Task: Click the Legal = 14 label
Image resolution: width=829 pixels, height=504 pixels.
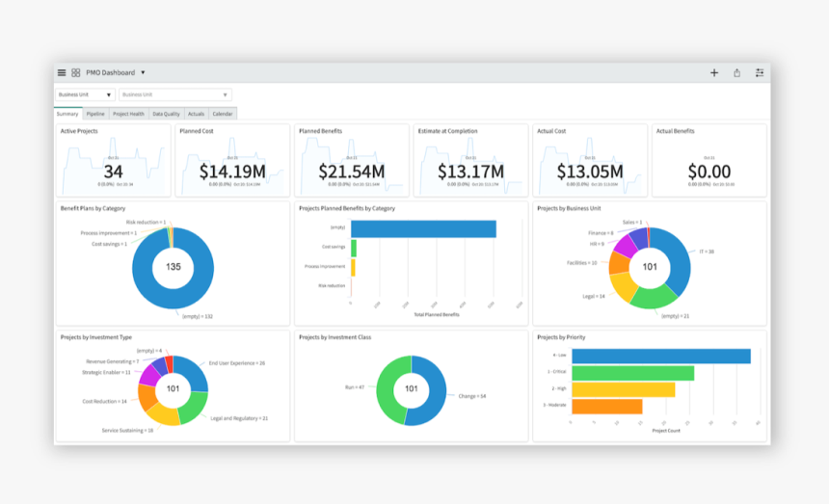Action: [594, 297]
